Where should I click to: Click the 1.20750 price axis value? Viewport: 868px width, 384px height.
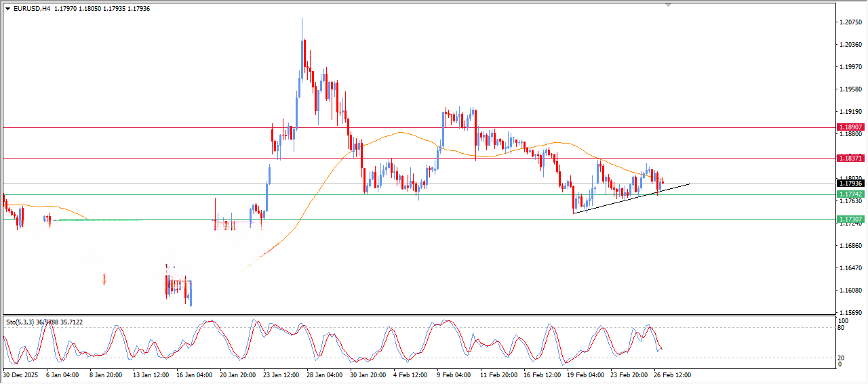coord(850,22)
